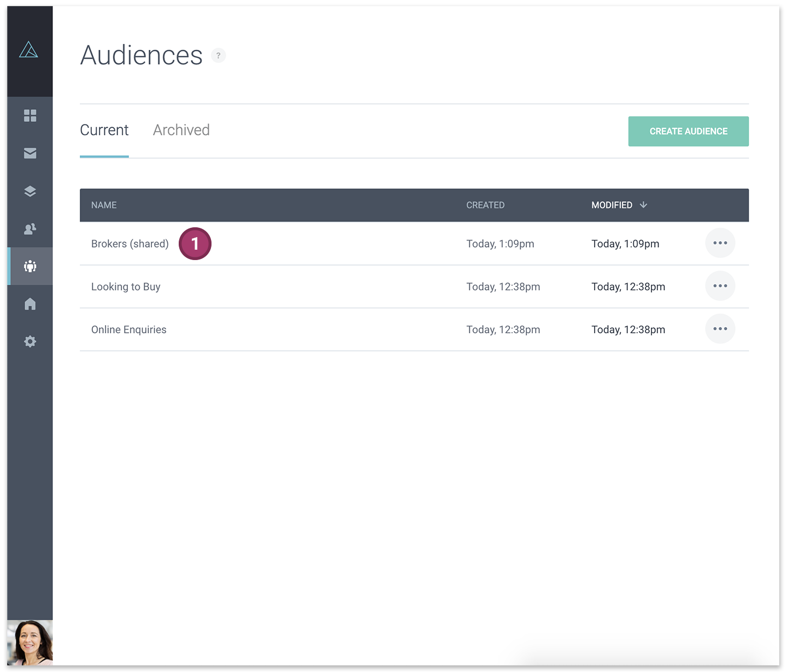Click Looking to Buy created time
Viewport: 787px width, 672px height.
(503, 287)
